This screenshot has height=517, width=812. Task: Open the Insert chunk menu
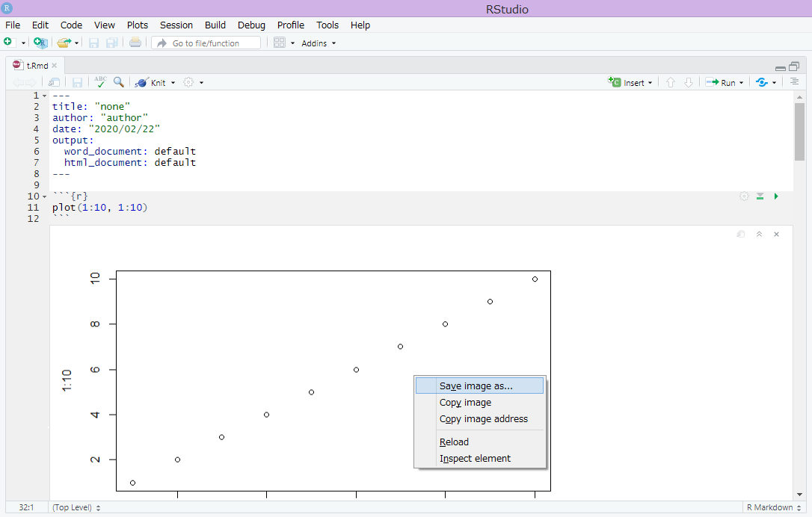point(630,83)
